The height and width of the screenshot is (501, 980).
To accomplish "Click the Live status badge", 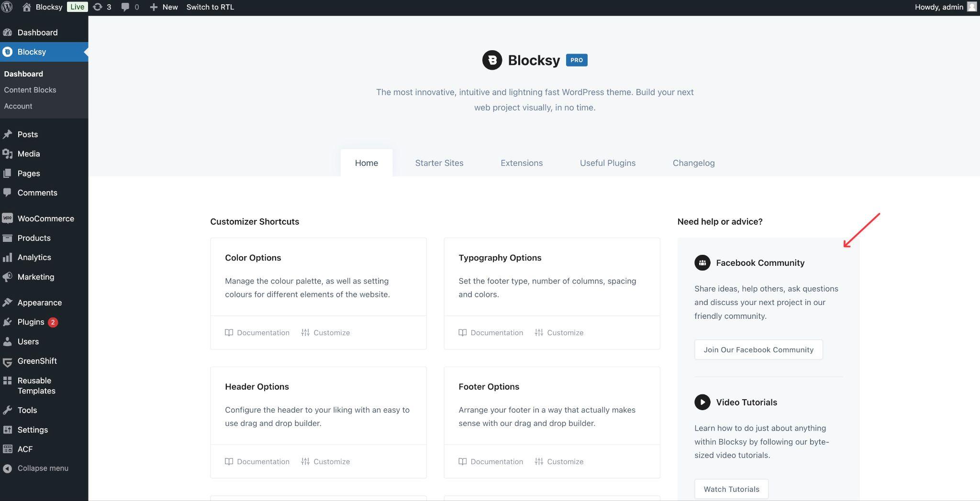I will point(77,7).
